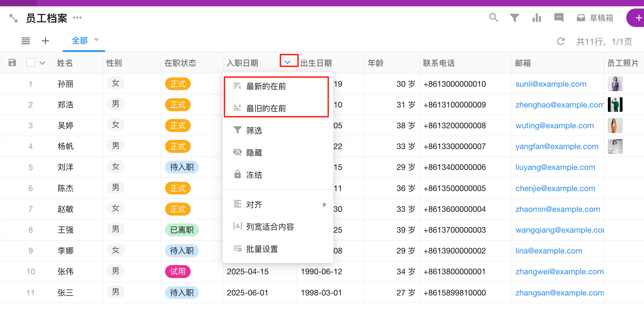This screenshot has height=335, width=644.
Task: Hide the column via 隐藏 option
Action: pyautogui.click(x=254, y=152)
